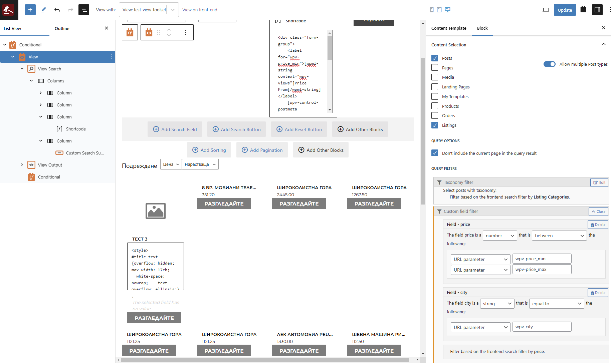
Task: Open the 'between' comparison dropdown
Action: 559,236
